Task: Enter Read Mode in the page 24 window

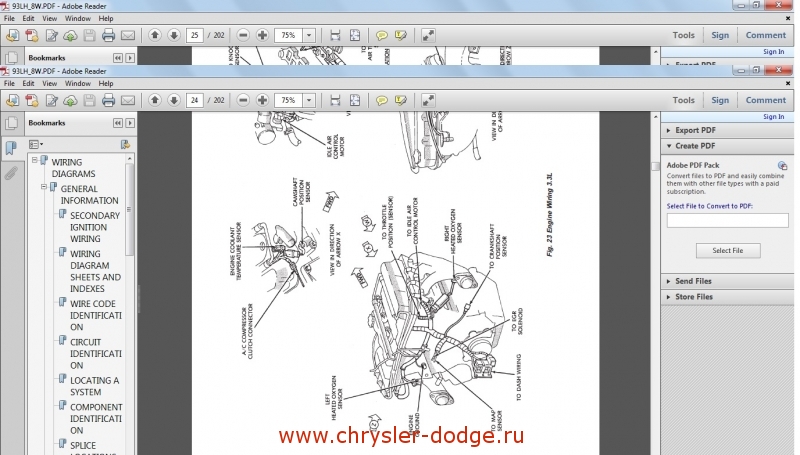Action: [428, 101]
